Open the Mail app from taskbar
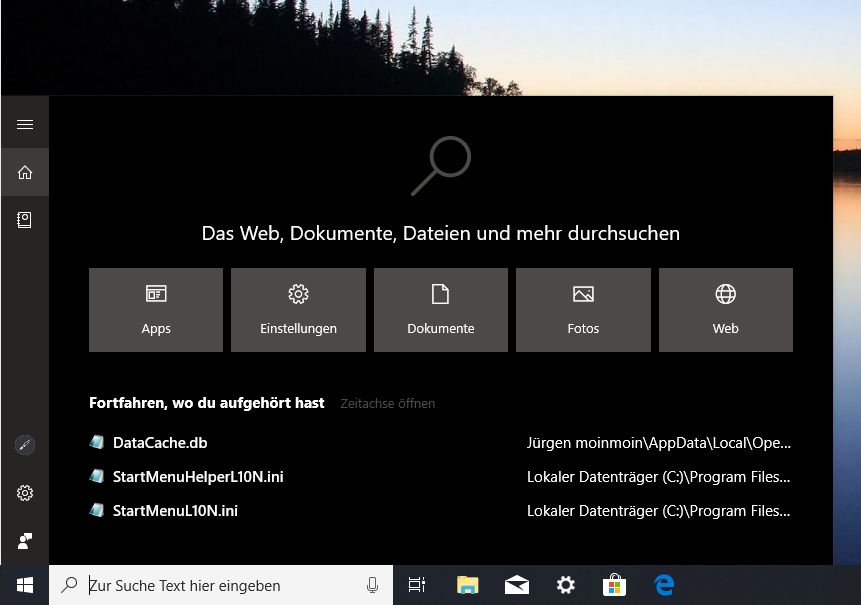This screenshot has height=605, width=861. 517,585
